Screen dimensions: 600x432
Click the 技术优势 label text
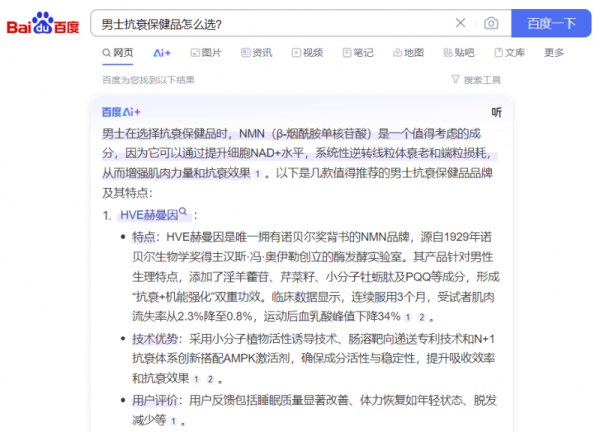tap(155, 339)
